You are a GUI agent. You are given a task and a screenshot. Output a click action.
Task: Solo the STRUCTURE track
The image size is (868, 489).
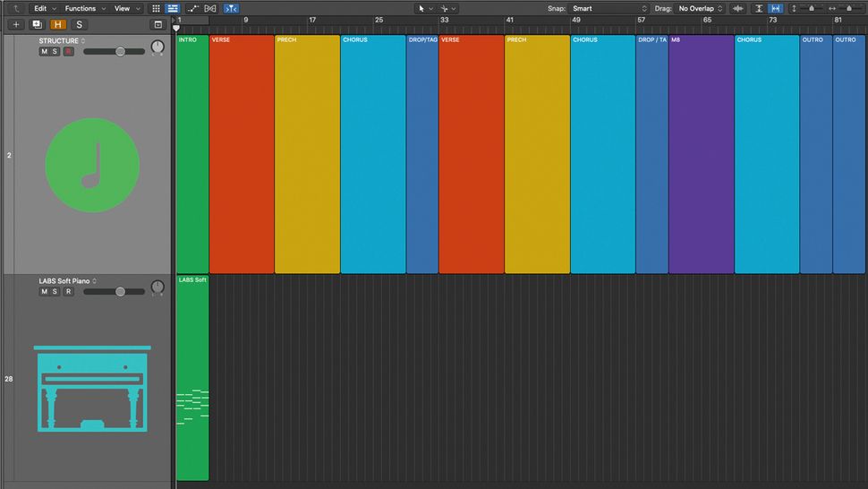click(55, 52)
